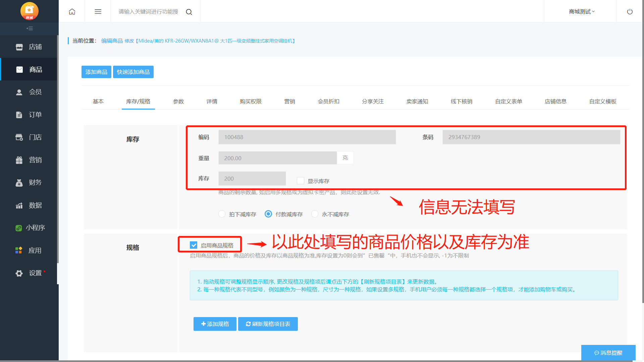Viewport: 644px width, 362px height.
Task: Open the 营销 marketing gift icon
Action: click(x=19, y=160)
